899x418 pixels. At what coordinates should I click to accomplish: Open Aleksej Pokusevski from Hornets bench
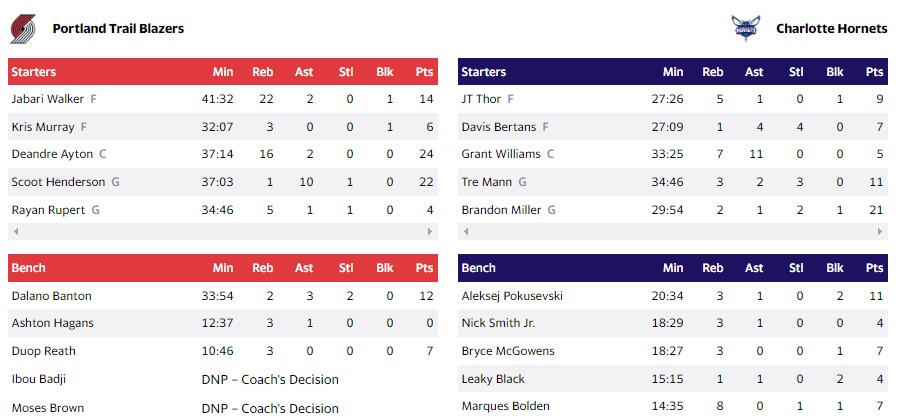[x=510, y=296]
